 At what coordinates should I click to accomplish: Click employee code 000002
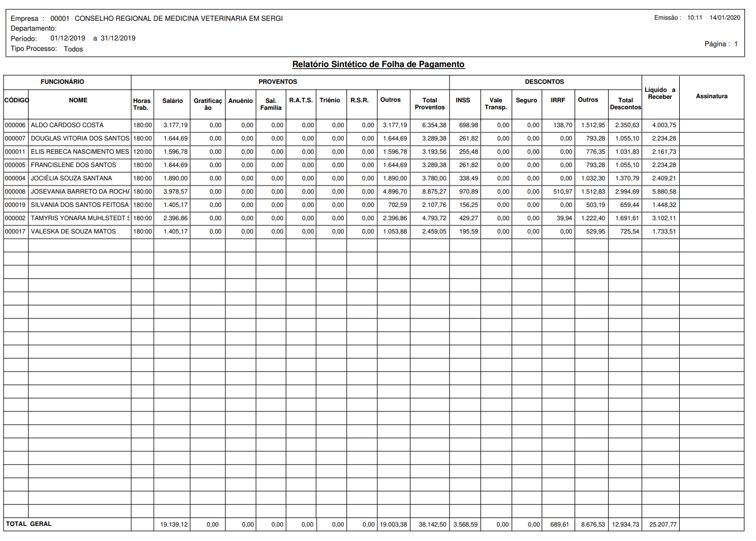(x=15, y=218)
